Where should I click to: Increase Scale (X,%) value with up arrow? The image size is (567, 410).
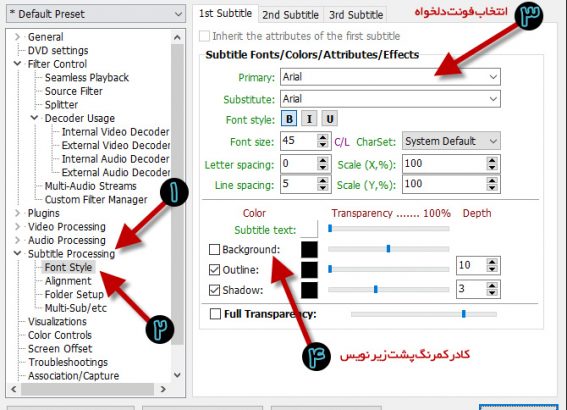pos(492,161)
